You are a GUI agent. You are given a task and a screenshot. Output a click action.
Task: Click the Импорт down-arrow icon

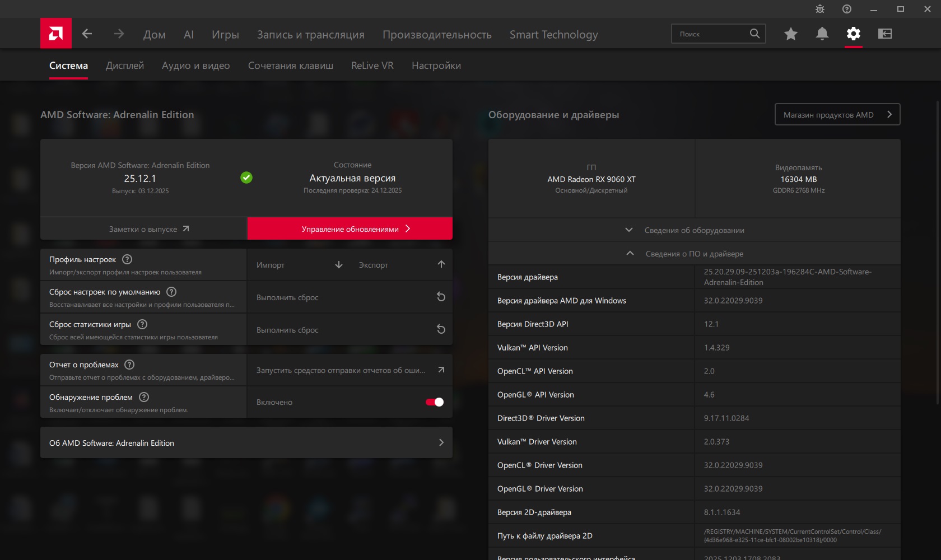339,264
